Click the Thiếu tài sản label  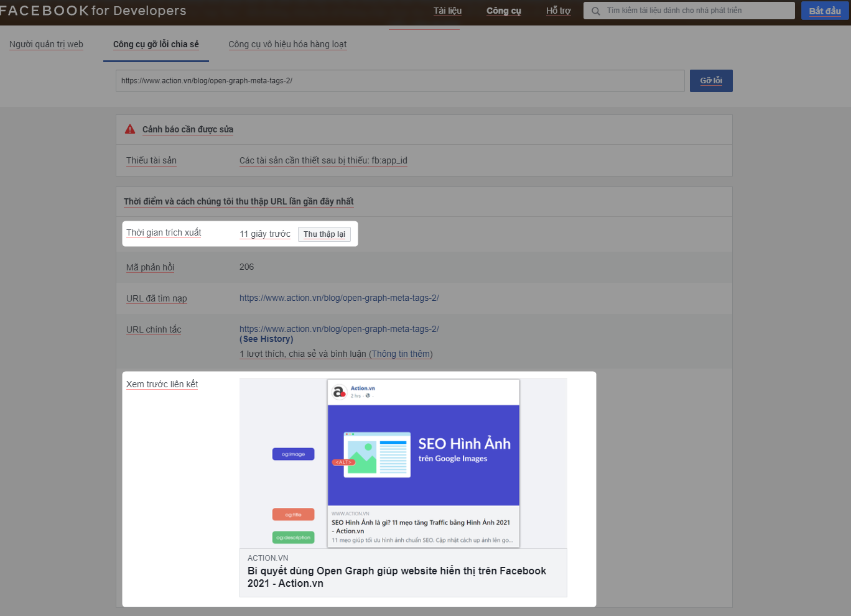(151, 160)
